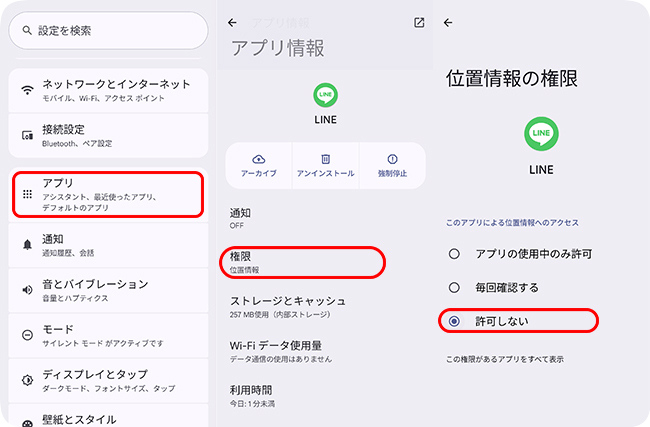Viewport: 650px width, 427px height.
Task: Click この権限があるアプリをすべて表示 link
Action: pyautogui.click(x=505, y=359)
